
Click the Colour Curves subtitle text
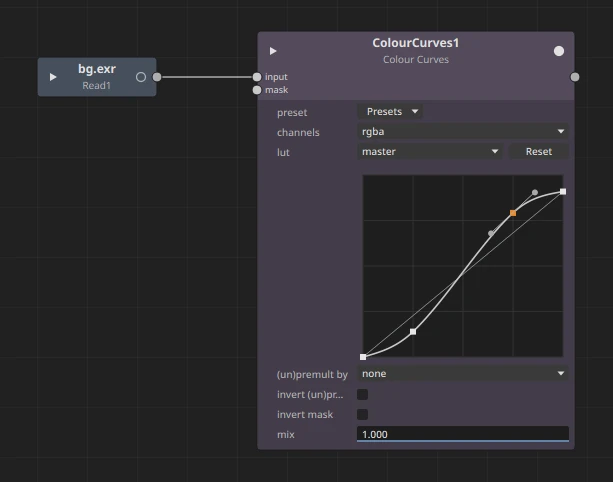pyautogui.click(x=416, y=60)
